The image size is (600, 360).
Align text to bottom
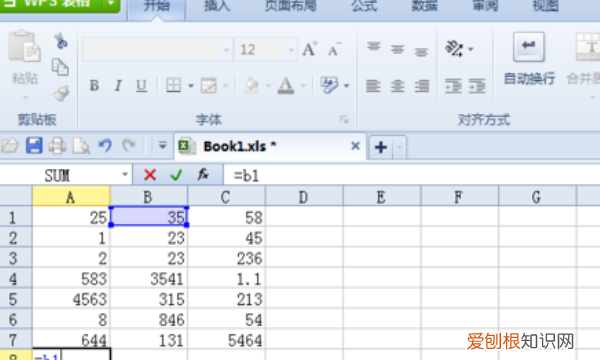click(421, 51)
